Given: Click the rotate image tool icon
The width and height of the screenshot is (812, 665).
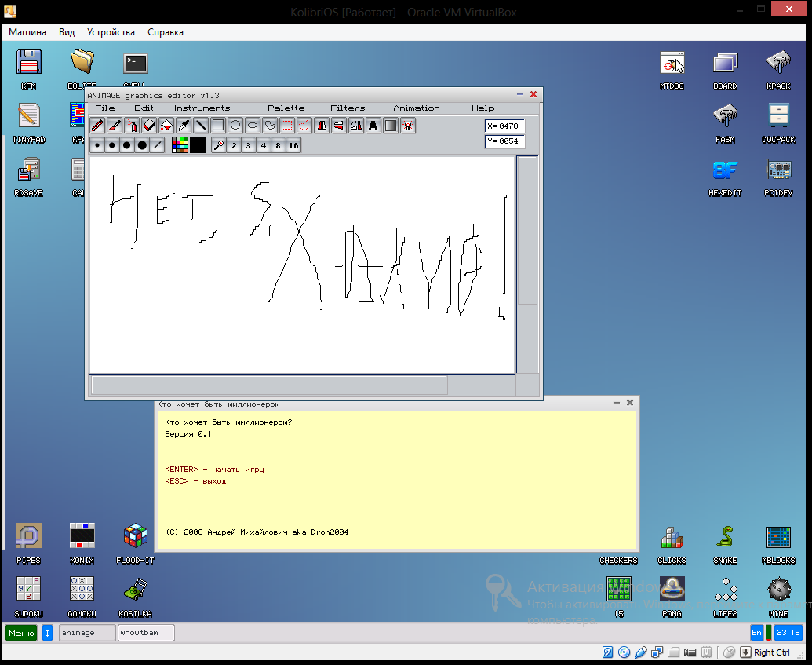Looking at the screenshot, I should [x=356, y=126].
